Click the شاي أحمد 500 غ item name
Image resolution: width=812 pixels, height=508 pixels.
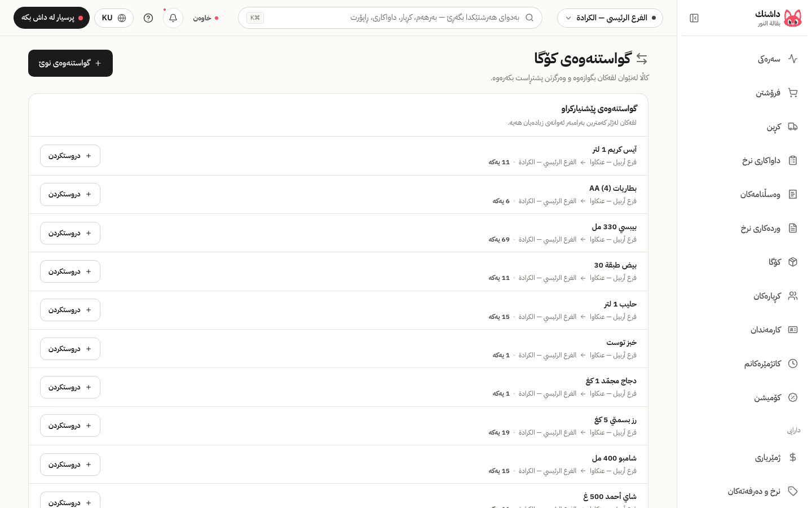[610, 497]
